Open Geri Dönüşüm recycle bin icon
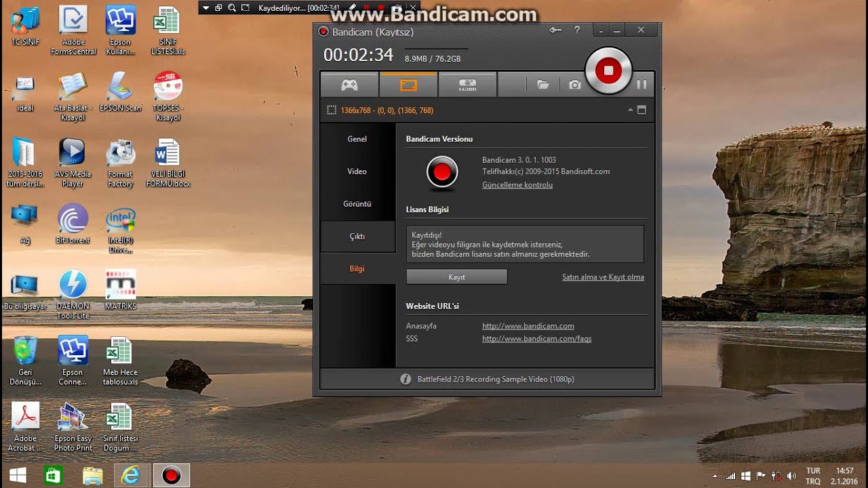The height and width of the screenshot is (488, 868). pyautogui.click(x=25, y=361)
